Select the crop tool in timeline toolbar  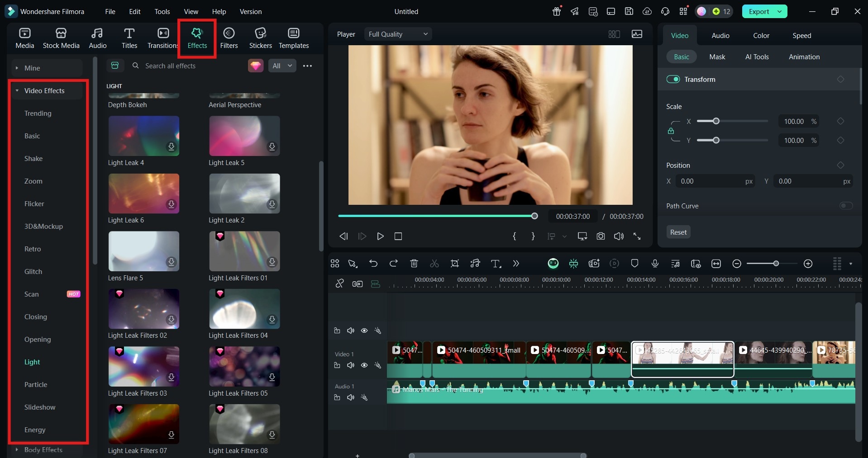pyautogui.click(x=455, y=264)
